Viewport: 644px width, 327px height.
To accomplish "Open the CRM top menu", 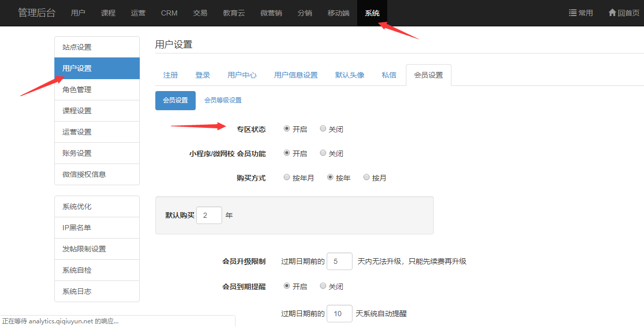I will tap(169, 13).
